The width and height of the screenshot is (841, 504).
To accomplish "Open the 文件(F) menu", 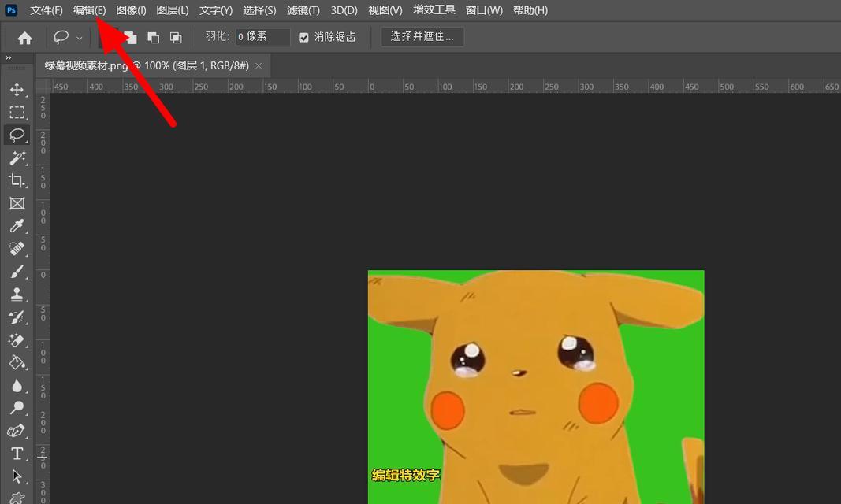I will [47, 10].
